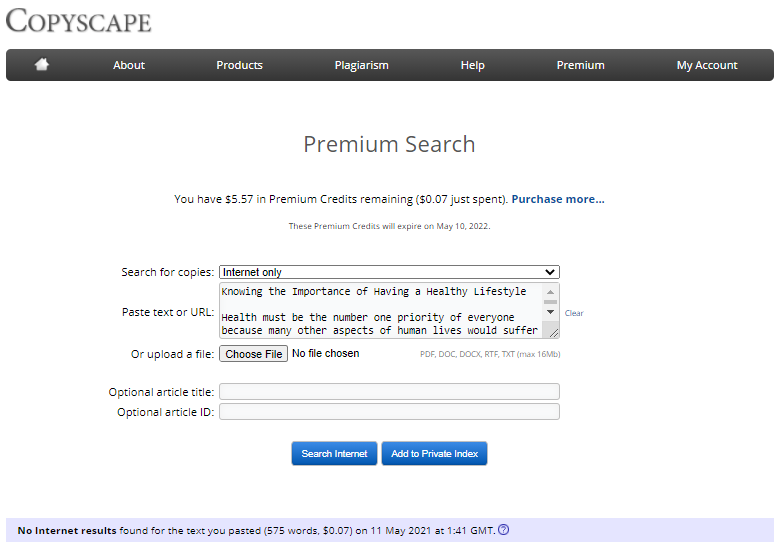
Task: Click Add to Private Index button
Action: (x=434, y=454)
